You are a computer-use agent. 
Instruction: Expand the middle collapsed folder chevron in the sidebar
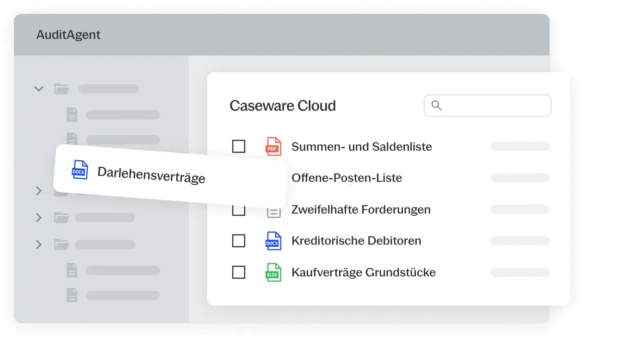tap(39, 218)
